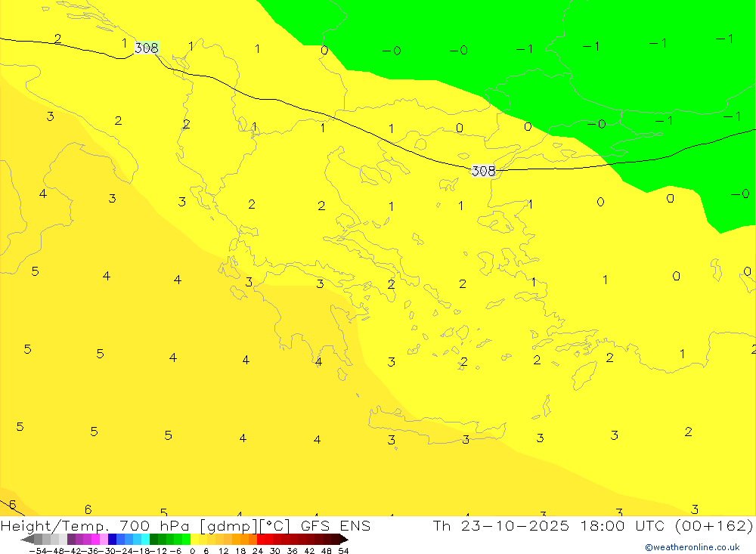Pick the bright yellow legend swatch after 0
Viewport: 756px width, 554px height.
pyautogui.click(x=195, y=540)
